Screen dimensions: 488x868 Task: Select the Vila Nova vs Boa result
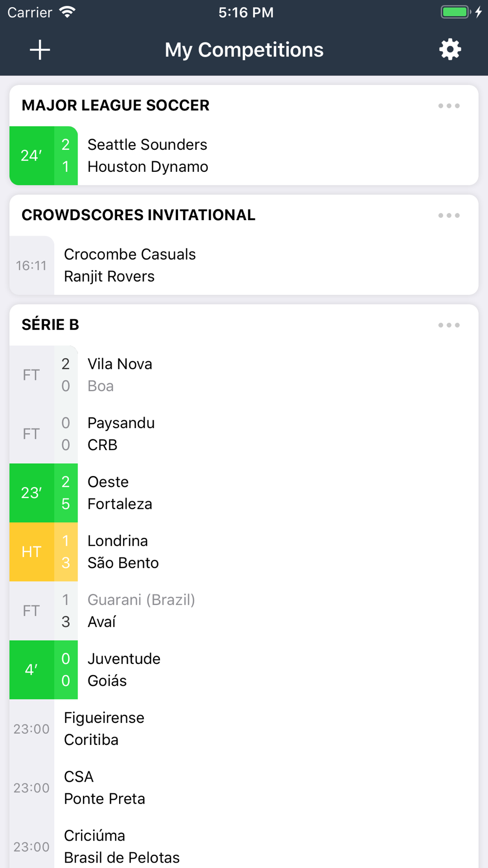coord(244,375)
